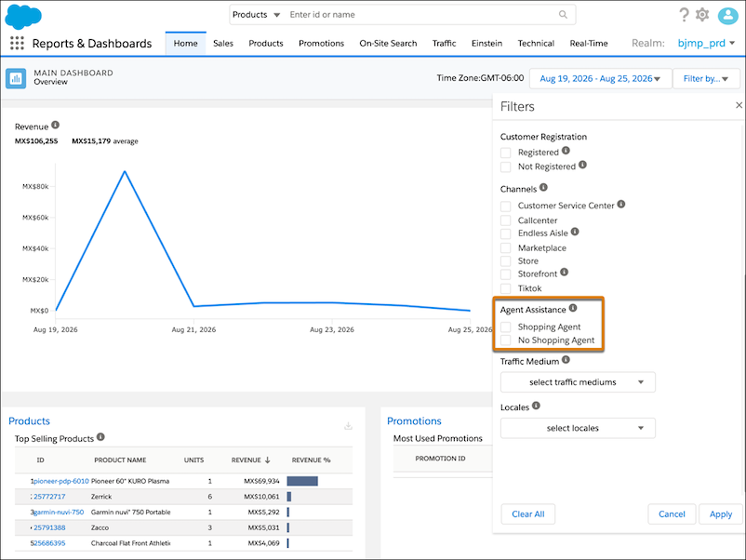The width and height of the screenshot is (746, 560).
Task: Open the user profile avatar
Action: pyautogui.click(x=727, y=15)
